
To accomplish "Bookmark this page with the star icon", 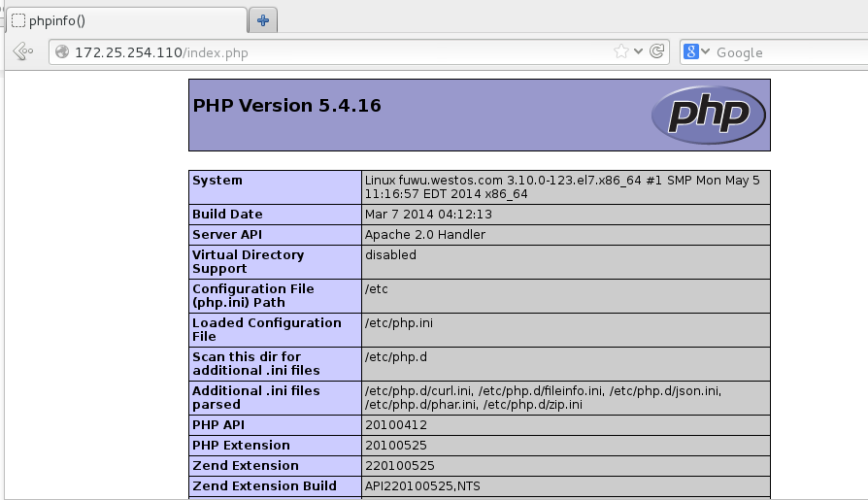I will (621, 51).
